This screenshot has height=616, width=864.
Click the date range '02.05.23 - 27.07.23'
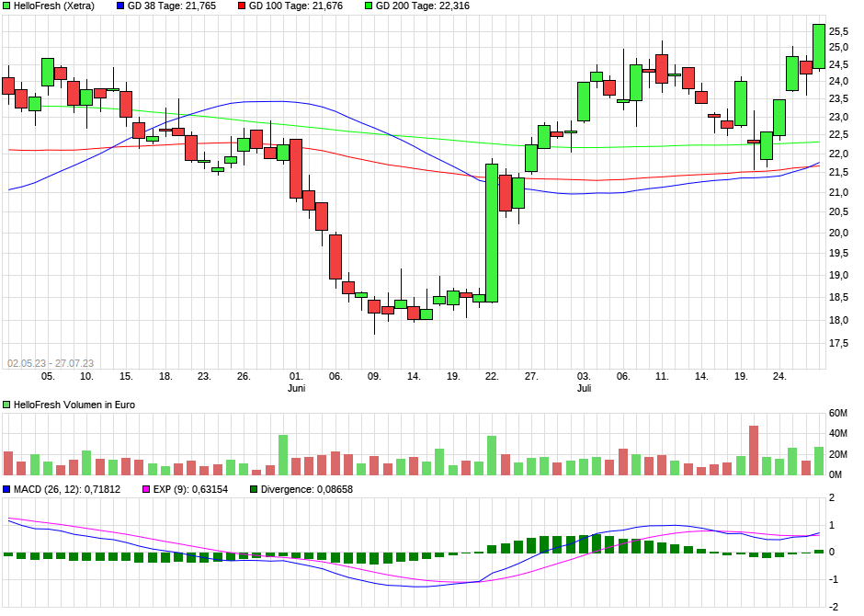point(51,364)
